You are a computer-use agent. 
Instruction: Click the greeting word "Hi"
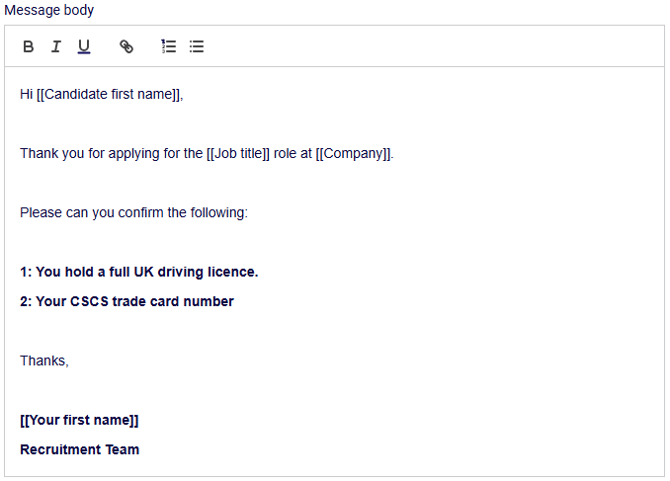[26, 95]
